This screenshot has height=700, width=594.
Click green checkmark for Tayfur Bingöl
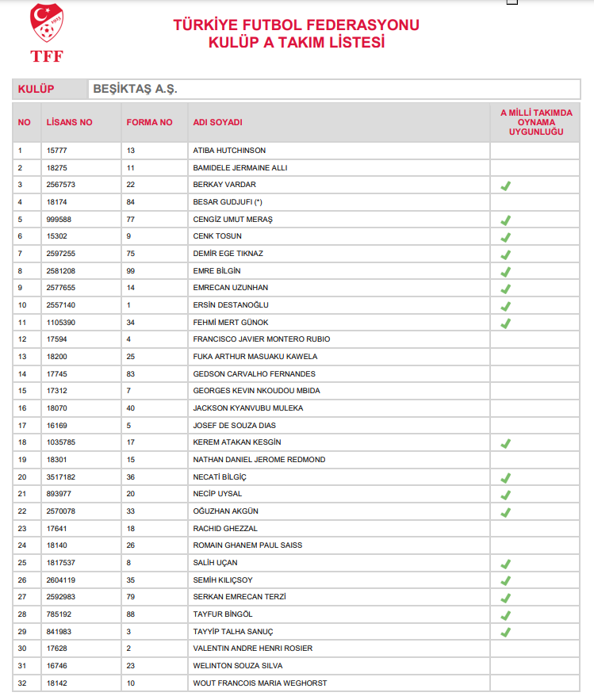505,616
